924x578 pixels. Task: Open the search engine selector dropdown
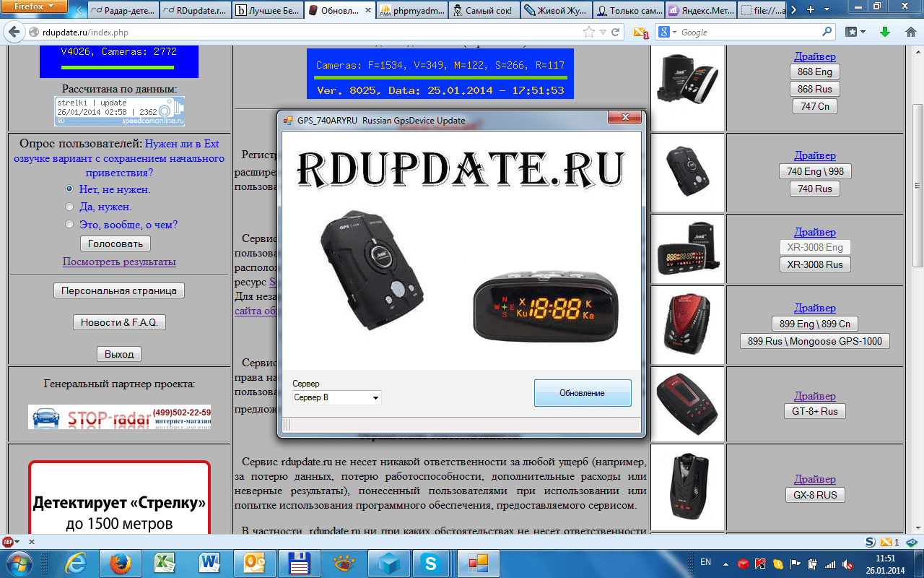(668, 33)
